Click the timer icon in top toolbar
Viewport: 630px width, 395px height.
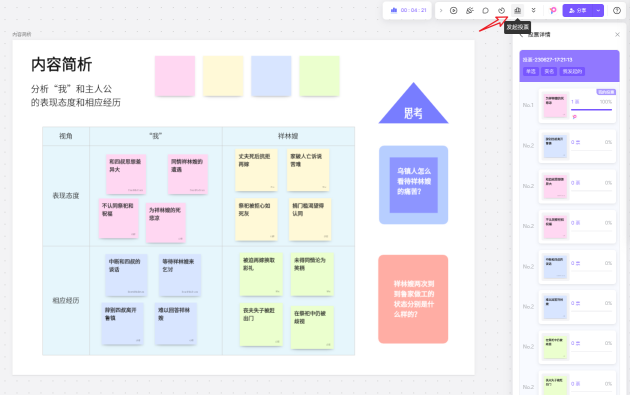[x=501, y=10]
